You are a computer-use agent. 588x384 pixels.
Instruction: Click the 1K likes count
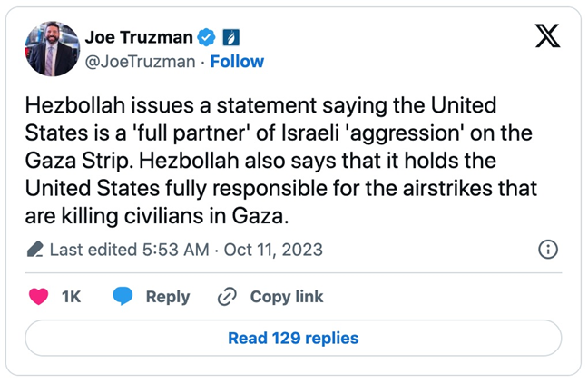[x=71, y=297]
